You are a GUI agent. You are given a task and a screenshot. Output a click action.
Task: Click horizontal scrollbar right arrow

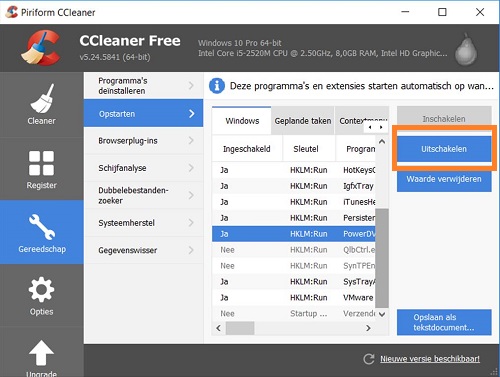point(368,328)
